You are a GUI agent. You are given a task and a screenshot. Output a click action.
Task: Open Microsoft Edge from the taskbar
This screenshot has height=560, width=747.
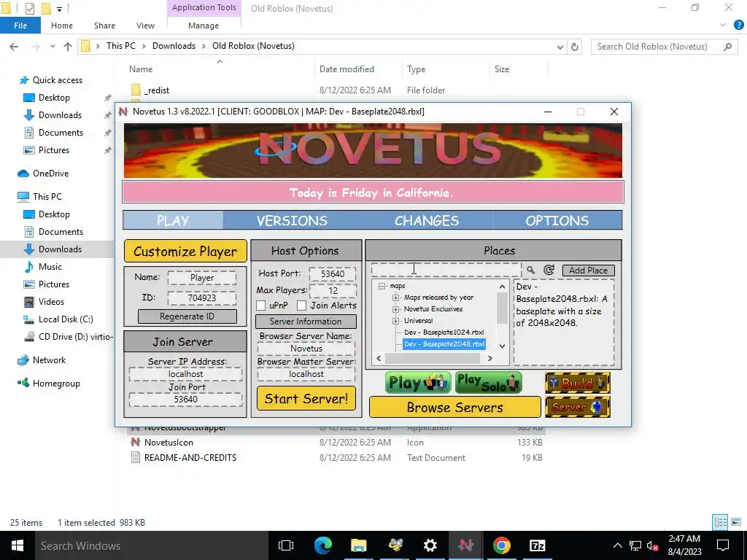[323, 545]
